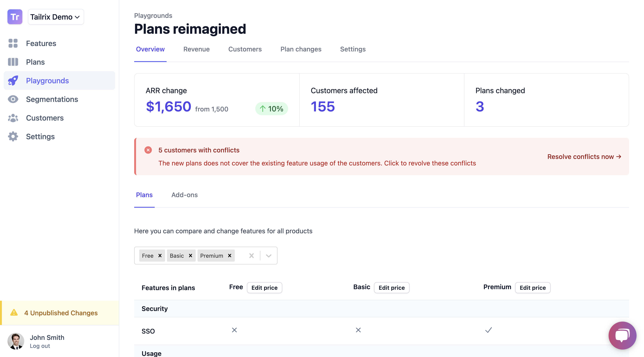Toggle SSO feature for Basic plan
This screenshot has width=644, height=357.
(x=358, y=330)
